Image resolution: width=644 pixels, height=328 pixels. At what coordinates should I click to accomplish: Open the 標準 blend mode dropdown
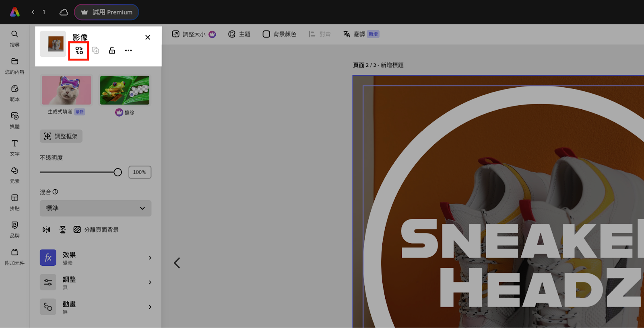tap(95, 208)
